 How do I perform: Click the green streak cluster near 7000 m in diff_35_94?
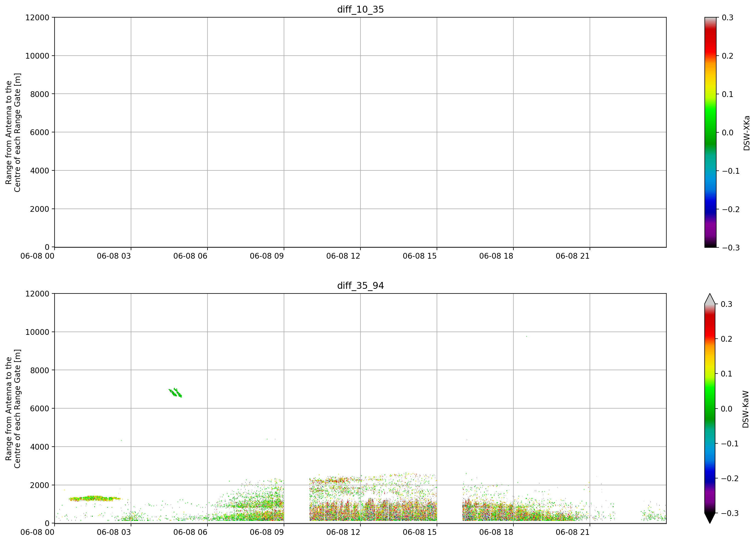[175, 392]
